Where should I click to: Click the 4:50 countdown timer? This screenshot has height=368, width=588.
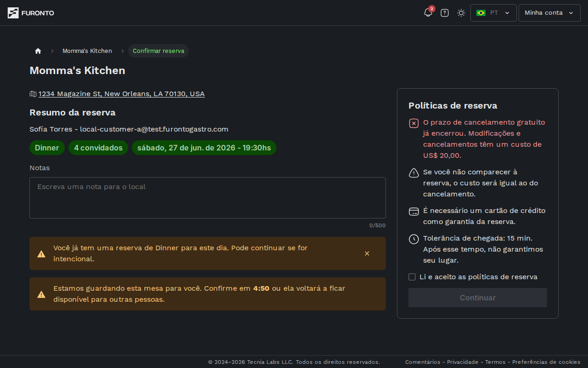coord(261,288)
